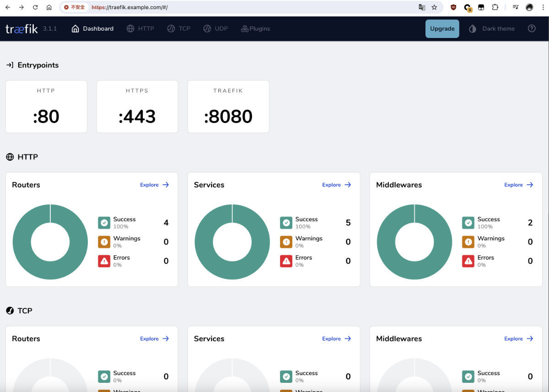
Task: Explore TCP Routers
Action: pos(155,338)
